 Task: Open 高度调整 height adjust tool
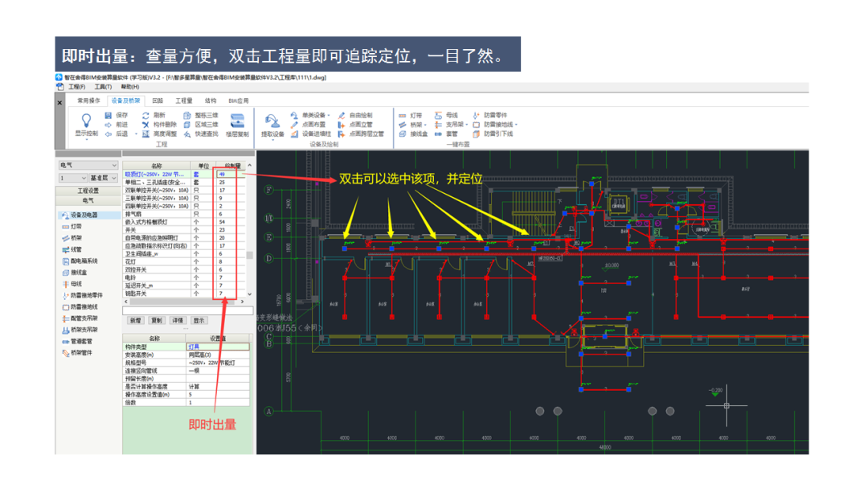(x=159, y=134)
